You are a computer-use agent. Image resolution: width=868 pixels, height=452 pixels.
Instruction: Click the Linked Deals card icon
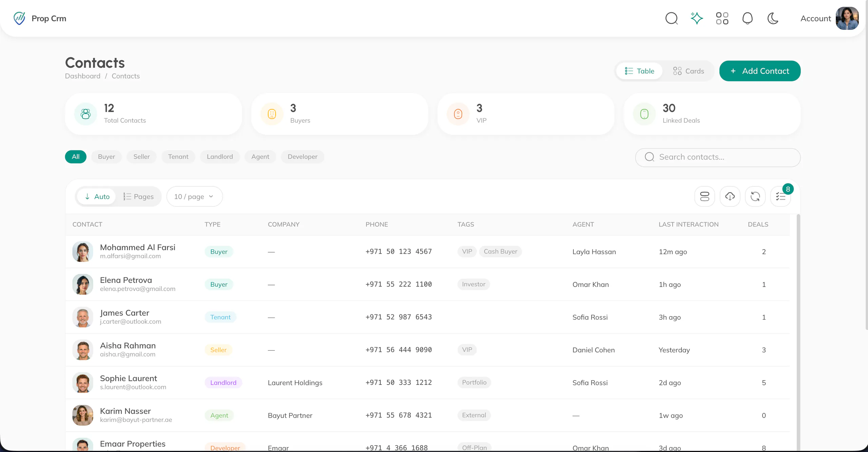[644, 114]
